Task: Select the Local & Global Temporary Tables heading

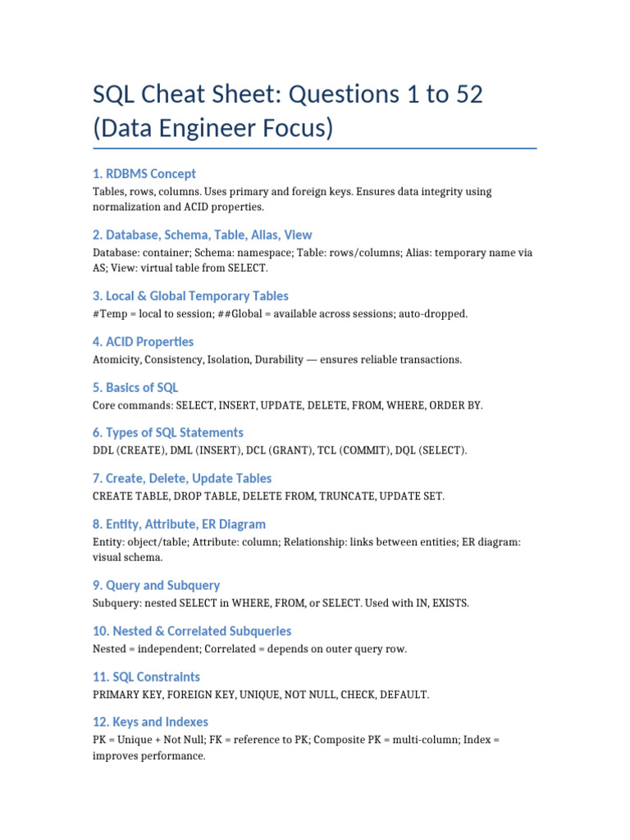Action: [190, 296]
